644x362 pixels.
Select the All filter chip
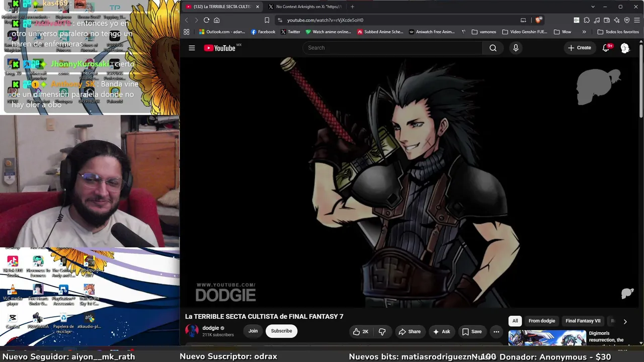coord(515,321)
